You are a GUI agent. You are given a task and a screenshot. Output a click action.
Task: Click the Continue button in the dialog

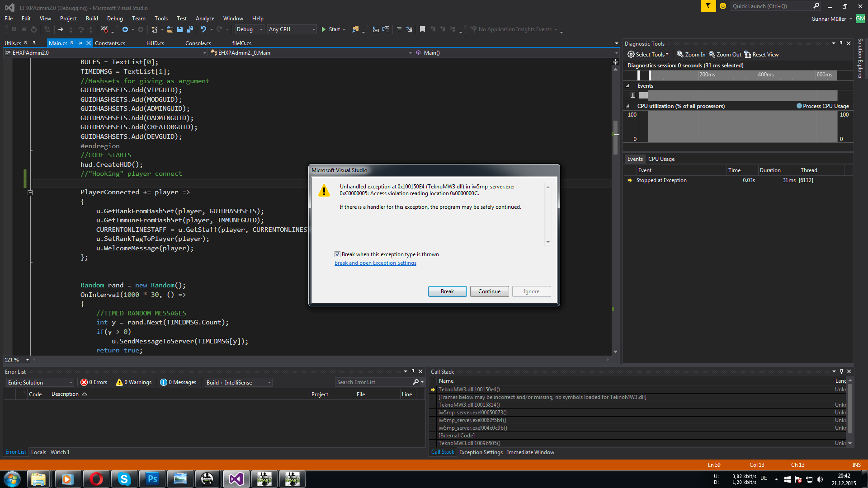(489, 291)
